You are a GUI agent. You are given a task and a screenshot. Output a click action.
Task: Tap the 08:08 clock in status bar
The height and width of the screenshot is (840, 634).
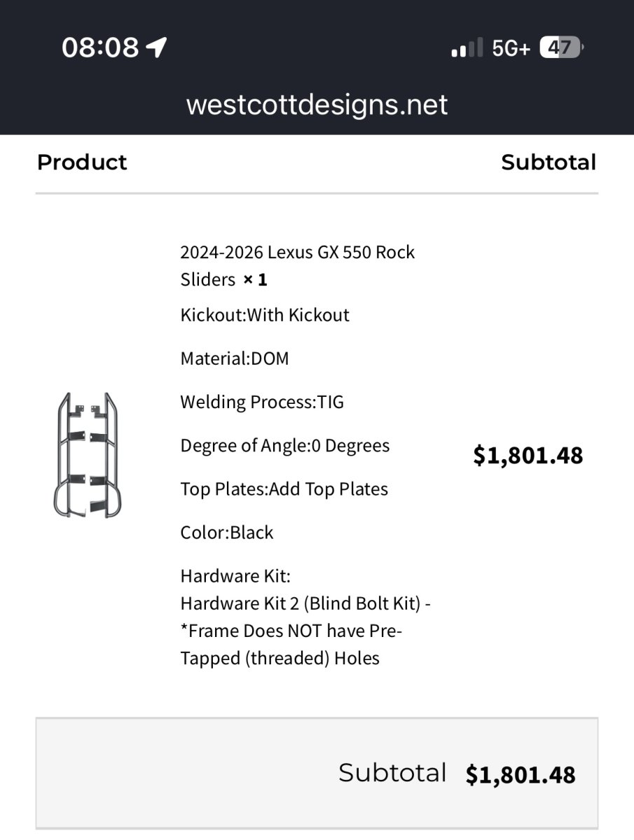tap(100, 48)
